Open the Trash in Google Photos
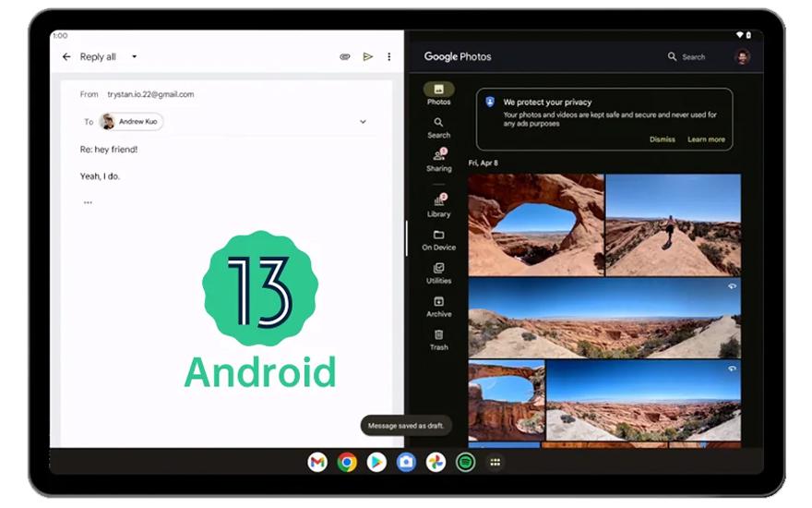Viewport: 812px width, 508px height. point(439,340)
